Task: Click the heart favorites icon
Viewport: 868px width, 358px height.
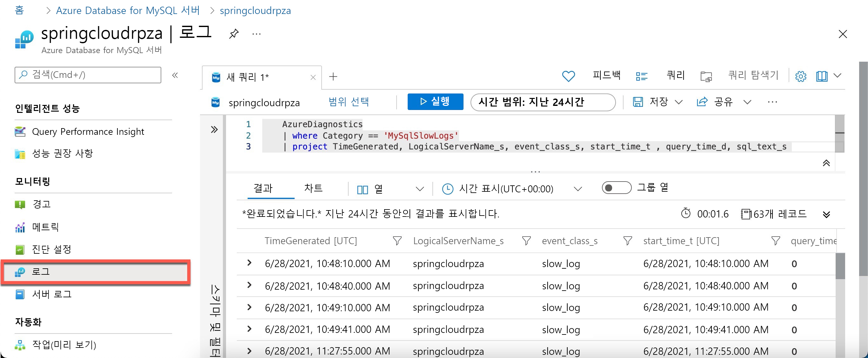Action: pyautogui.click(x=568, y=76)
